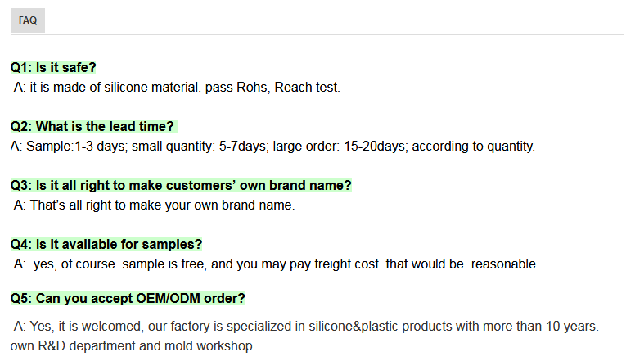This screenshot has width=644, height=361.
Task: Select Q5: Can you accept OEM/ODM order?
Action: pyautogui.click(x=128, y=298)
